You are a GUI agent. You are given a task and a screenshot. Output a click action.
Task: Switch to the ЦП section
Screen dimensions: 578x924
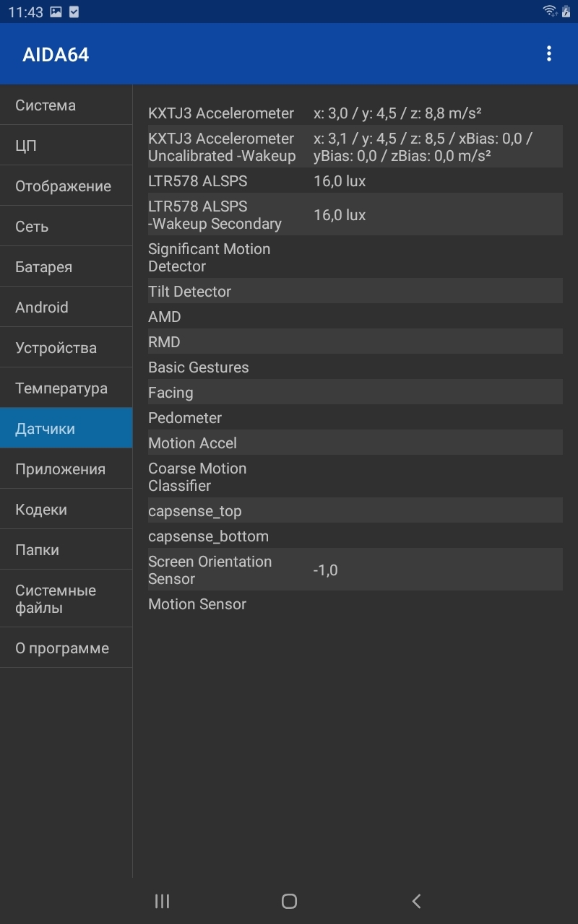pos(66,146)
